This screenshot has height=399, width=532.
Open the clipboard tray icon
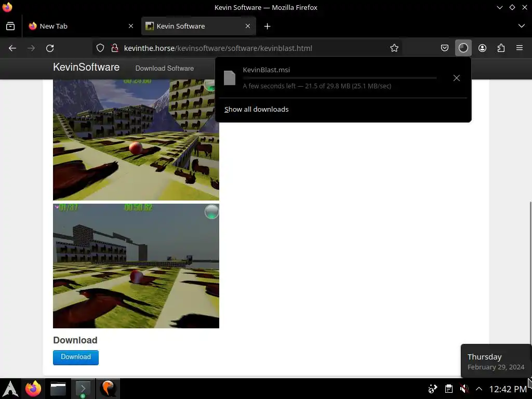pyautogui.click(x=448, y=389)
